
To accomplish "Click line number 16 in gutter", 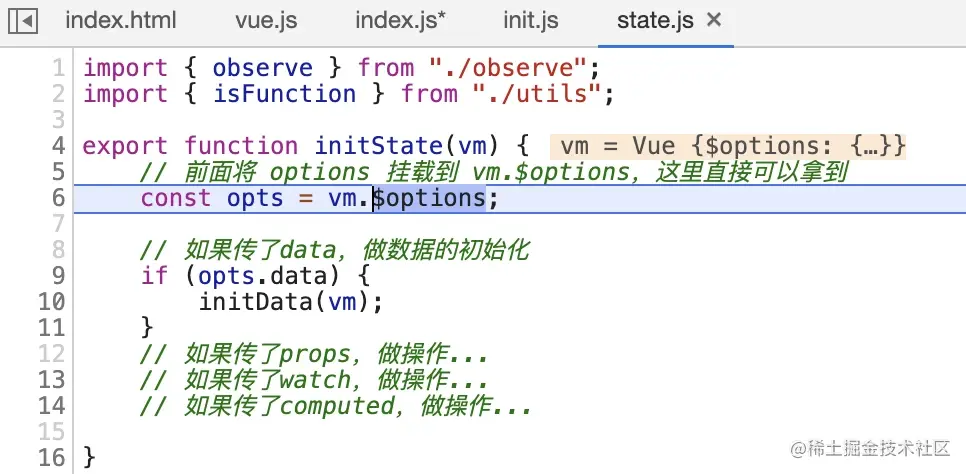I will pos(50,458).
